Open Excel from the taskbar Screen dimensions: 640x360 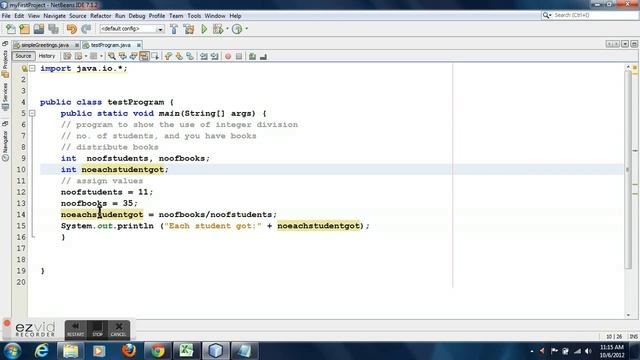(187, 351)
